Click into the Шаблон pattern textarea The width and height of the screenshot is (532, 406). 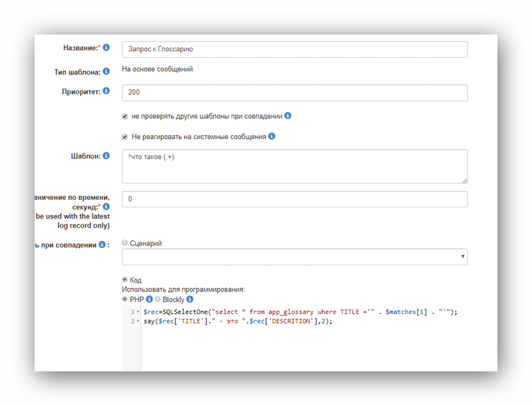295,166
